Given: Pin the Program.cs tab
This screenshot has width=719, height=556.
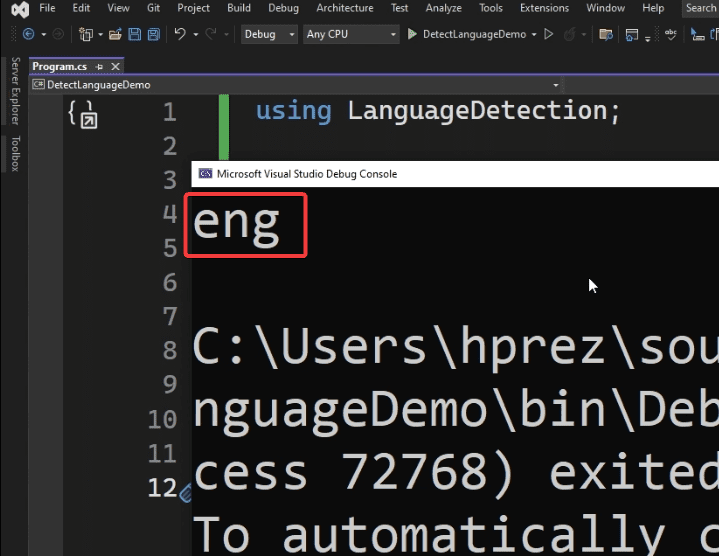Looking at the screenshot, I should (x=100, y=67).
